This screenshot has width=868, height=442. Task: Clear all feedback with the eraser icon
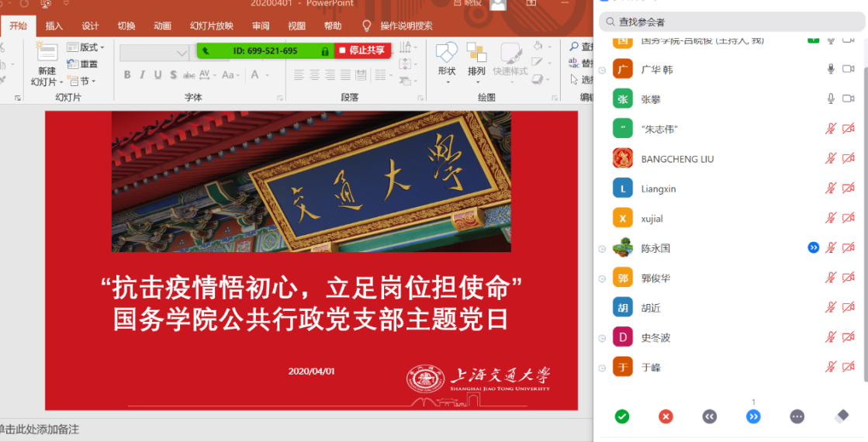(x=842, y=416)
